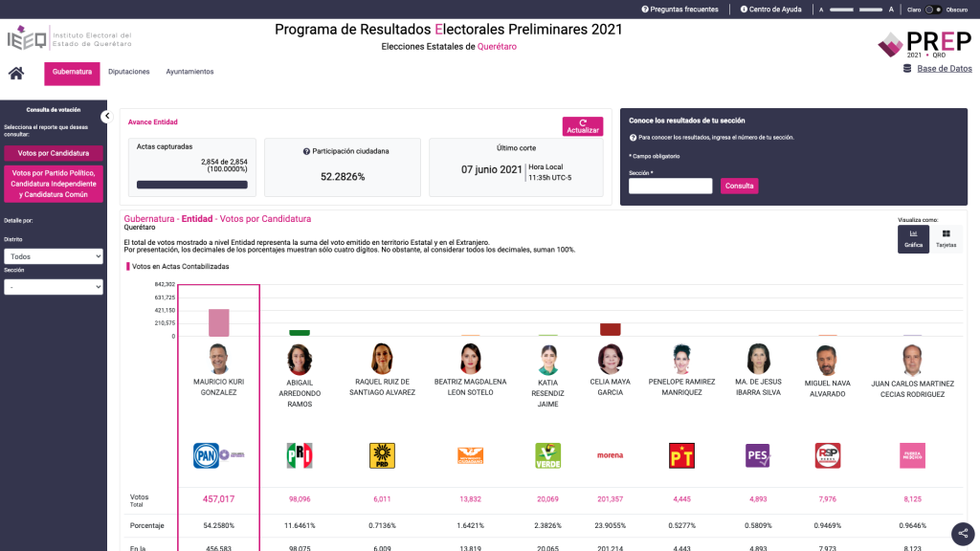Open Base de Datos link
980x551 pixels.
tap(944, 69)
